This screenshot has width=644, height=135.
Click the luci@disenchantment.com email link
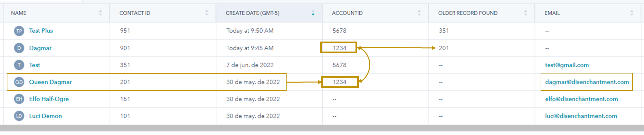click(x=581, y=116)
